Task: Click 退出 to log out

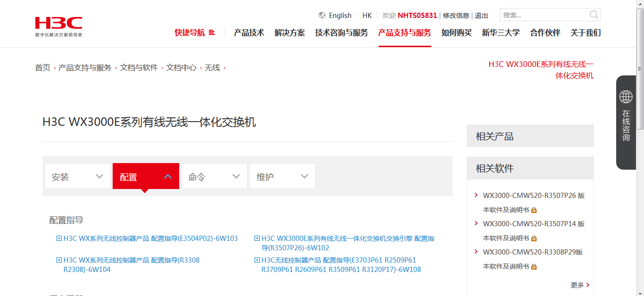Action: pyautogui.click(x=481, y=15)
